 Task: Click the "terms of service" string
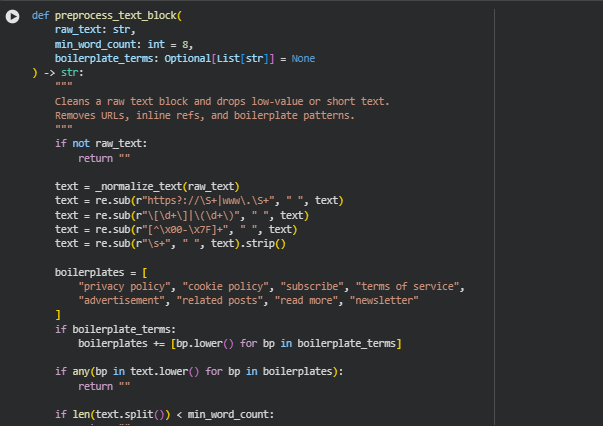click(x=410, y=286)
